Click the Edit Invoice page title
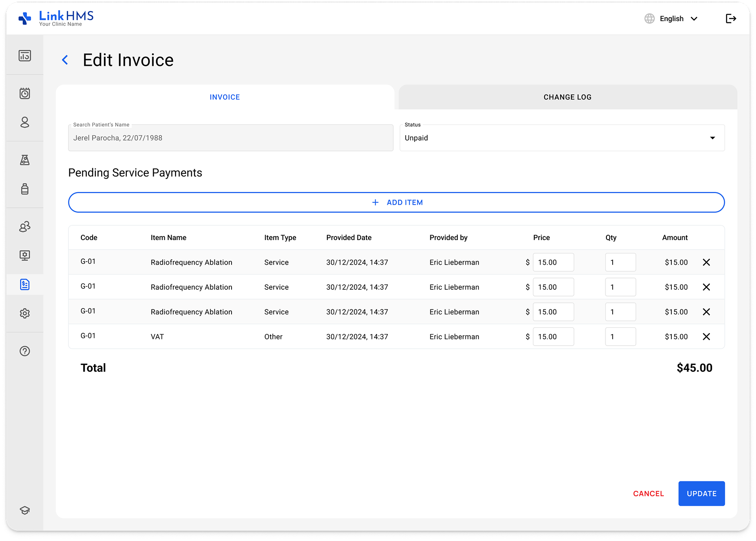The width and height of the screenshot is (756, 541). pos(128,60)
